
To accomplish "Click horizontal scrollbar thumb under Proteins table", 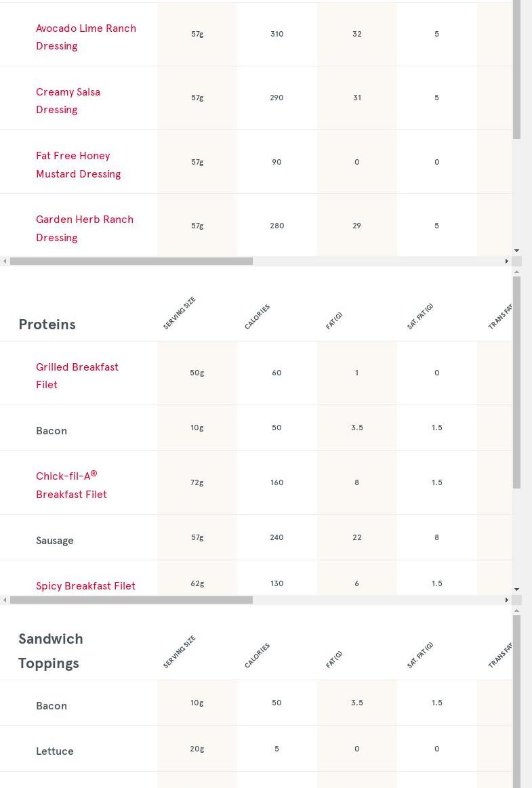I will (x=131, y=600).
